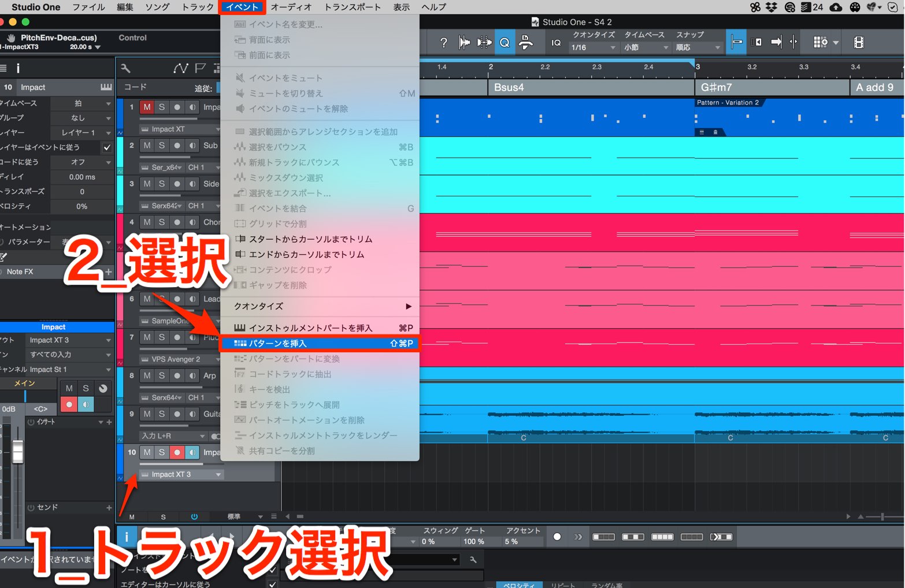Click the wrench icon in editor panel

coord(473,560)
